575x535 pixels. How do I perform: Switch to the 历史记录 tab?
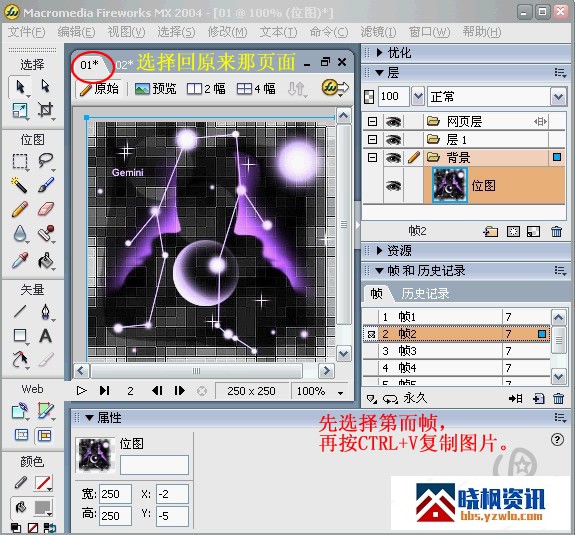[425, 293]
